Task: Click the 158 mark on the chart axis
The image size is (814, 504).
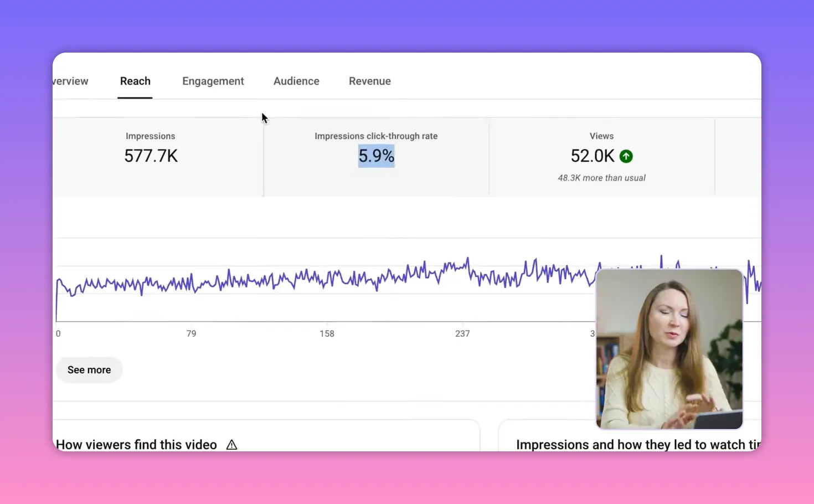Action: pyautogui.click(x=327, y=333)
